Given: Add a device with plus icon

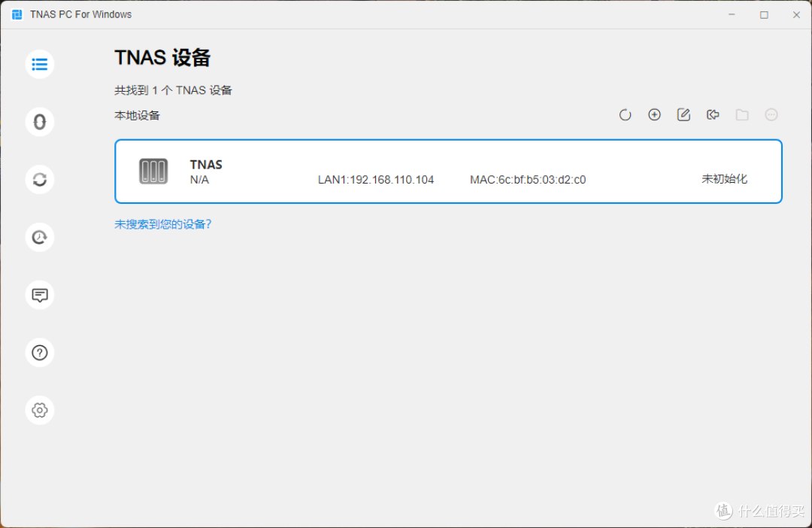Looking at the screenshot, I should (x=654, y=114).
